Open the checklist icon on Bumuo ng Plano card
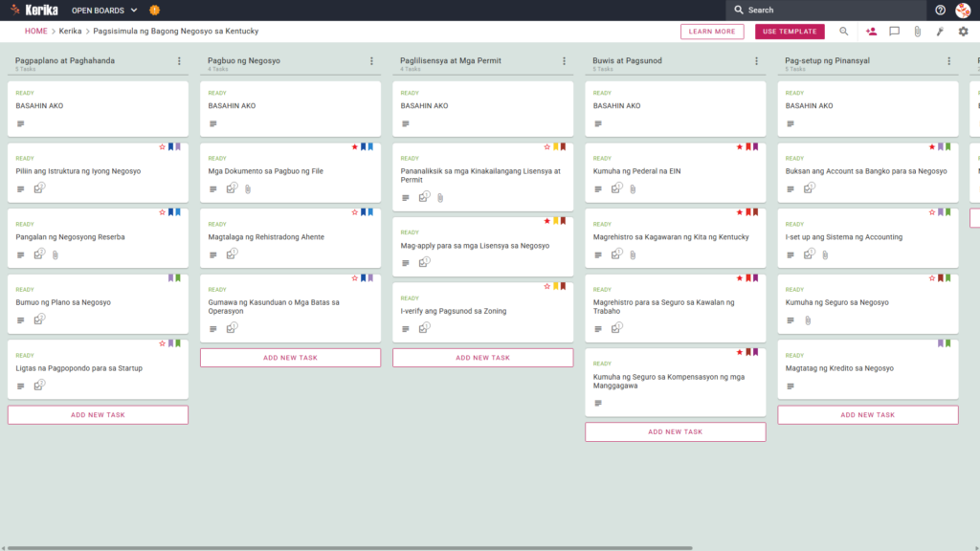980x551 pixels. pyautogui.click(x=38, y=320)
